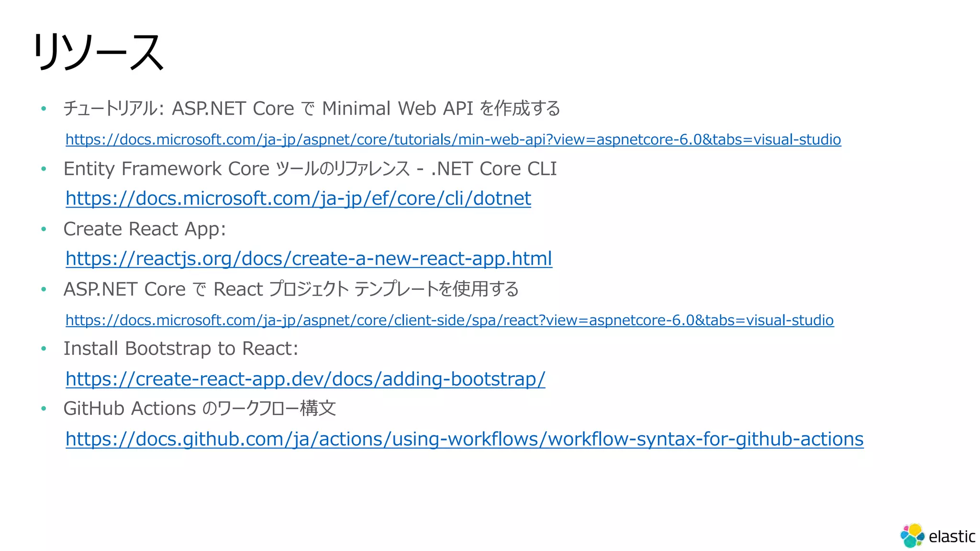This screenshot has width=980, height=551.
Task: Open the Minimal Web API tutorial link
Action: (x=453, y=140)
